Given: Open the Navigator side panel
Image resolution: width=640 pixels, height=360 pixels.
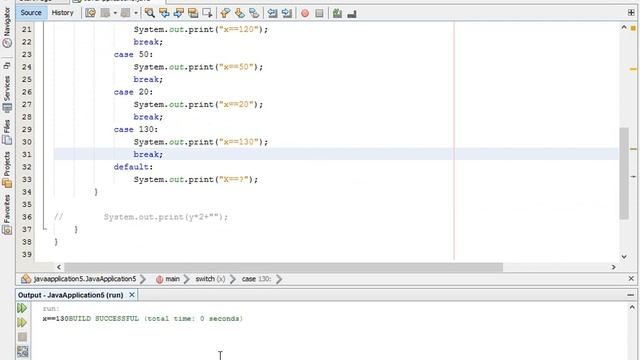Looking at the screenshot, I should pos(7,27).
